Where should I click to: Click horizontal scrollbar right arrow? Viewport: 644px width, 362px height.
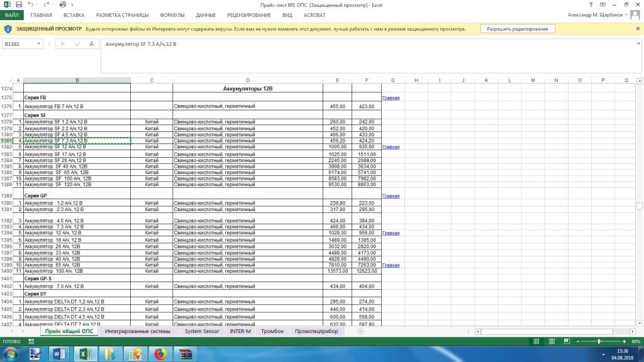(633, 331)
